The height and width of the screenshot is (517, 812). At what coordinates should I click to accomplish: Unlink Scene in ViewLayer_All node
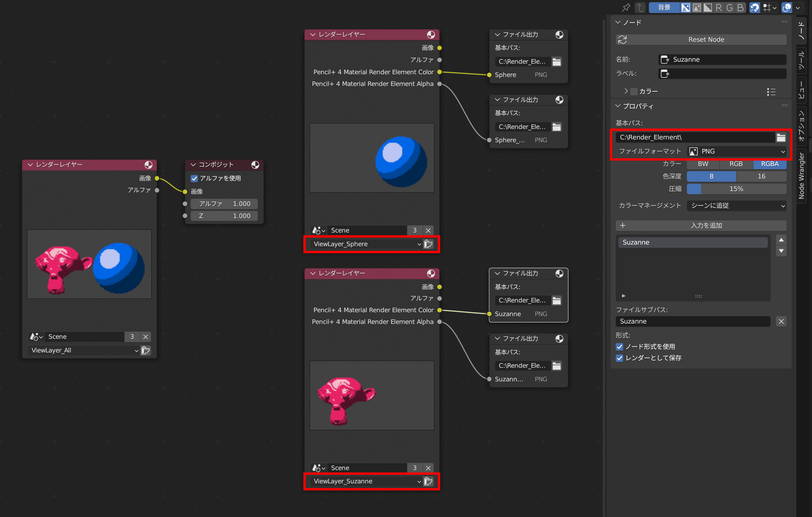coord(145,336)
